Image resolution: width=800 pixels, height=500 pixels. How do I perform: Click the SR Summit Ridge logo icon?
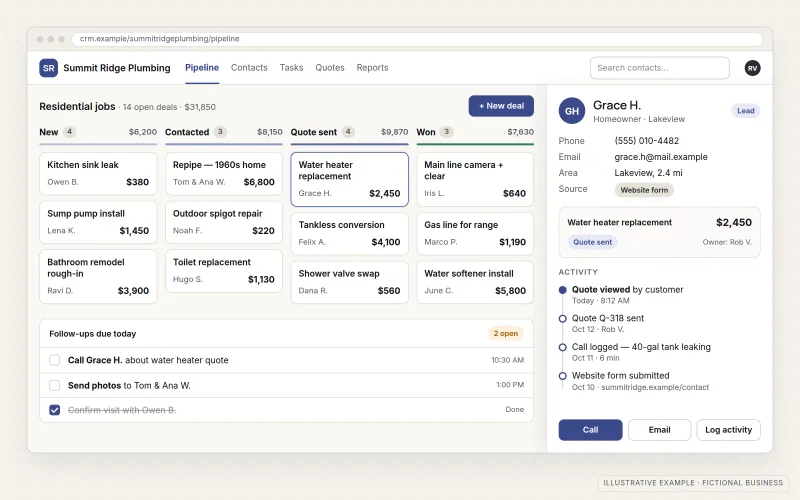[x=48, y=68]
